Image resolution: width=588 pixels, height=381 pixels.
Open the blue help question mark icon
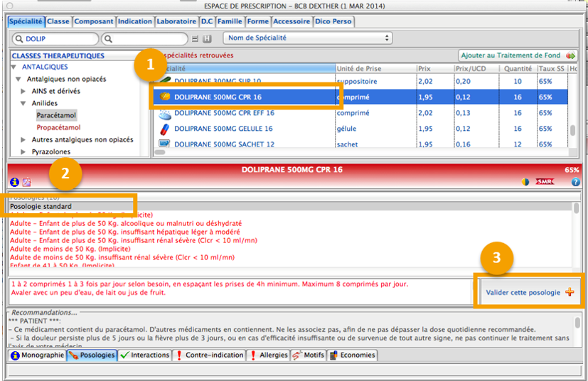tap(575, 182)
